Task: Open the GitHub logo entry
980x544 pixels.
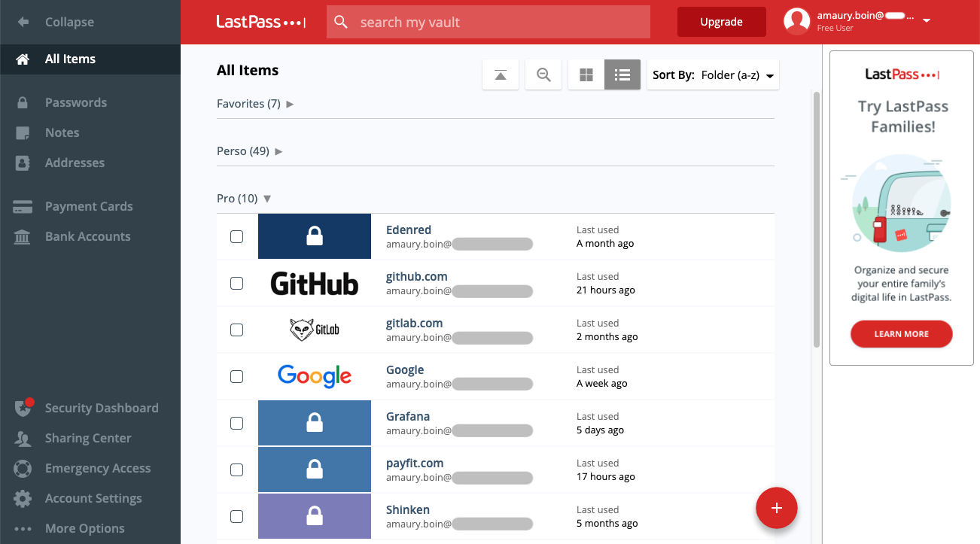Action: tap(315, 283)
